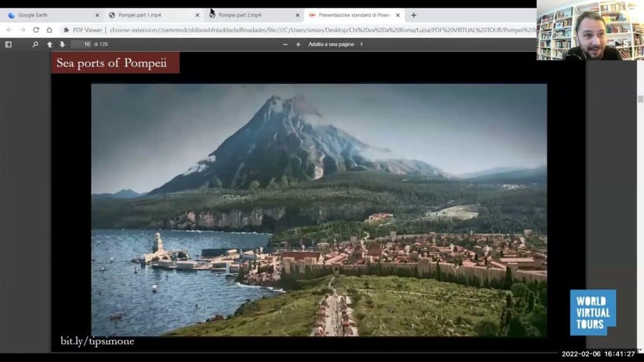644x362 pixels.
Task: Close the Pompei part 2.mp4 tab
Action: pyautogui.click(x=297, y=15)
